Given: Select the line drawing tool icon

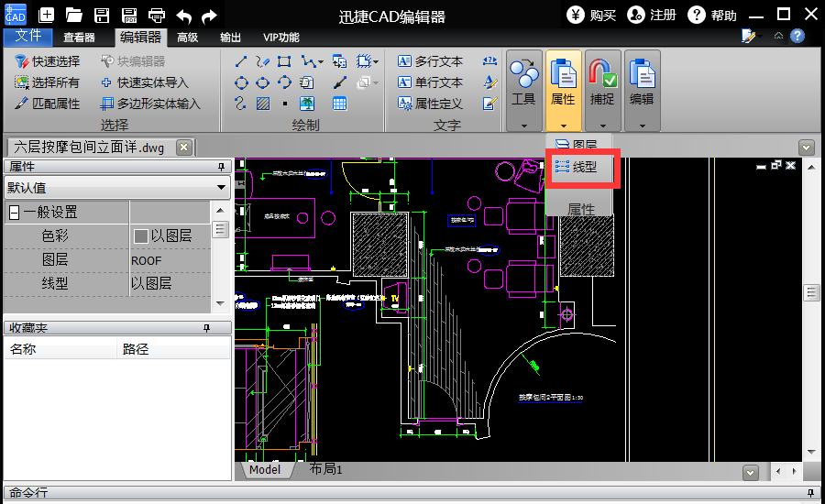Looking at the screenshot, I should coord(242,61).
